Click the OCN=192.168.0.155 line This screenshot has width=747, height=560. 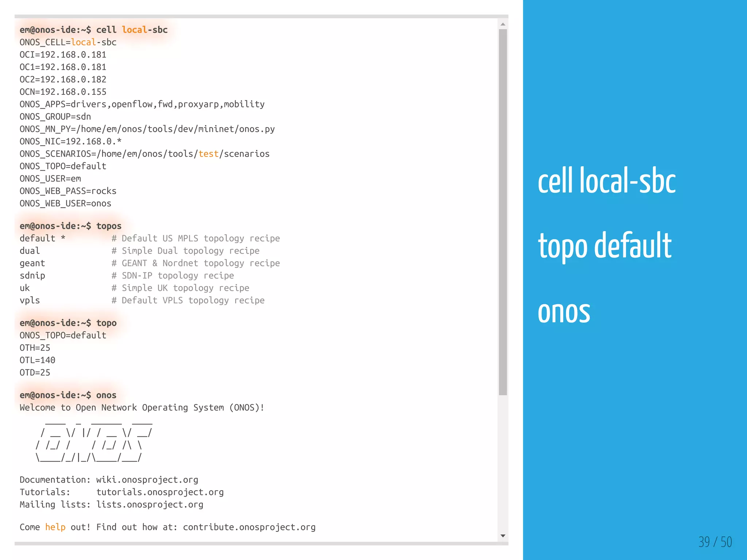(x=63, y=92)
